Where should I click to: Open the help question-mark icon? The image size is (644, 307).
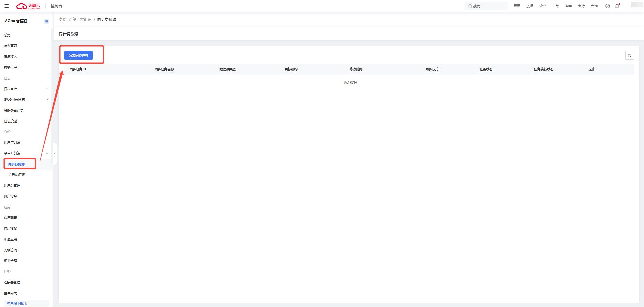coord(608,6)
